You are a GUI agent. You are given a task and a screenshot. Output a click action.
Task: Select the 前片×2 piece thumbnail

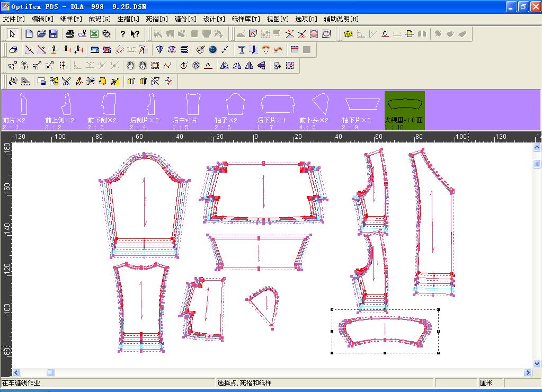(23, 111)
